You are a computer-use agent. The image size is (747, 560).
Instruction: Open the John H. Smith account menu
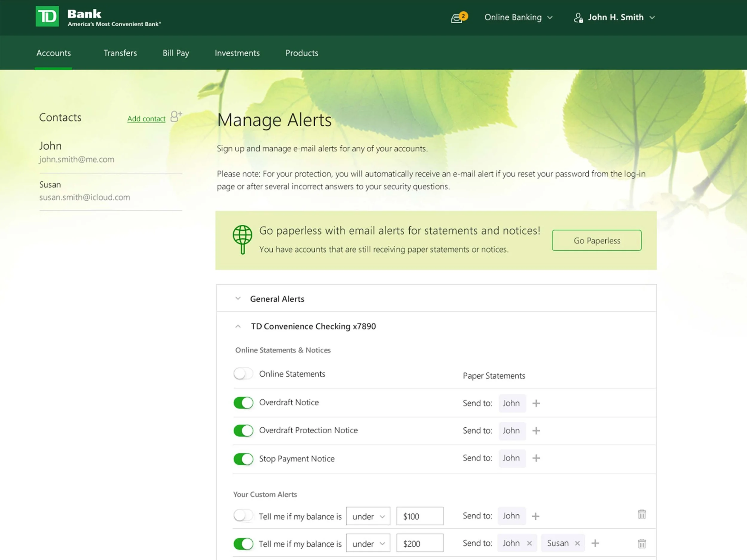[614, 17]
